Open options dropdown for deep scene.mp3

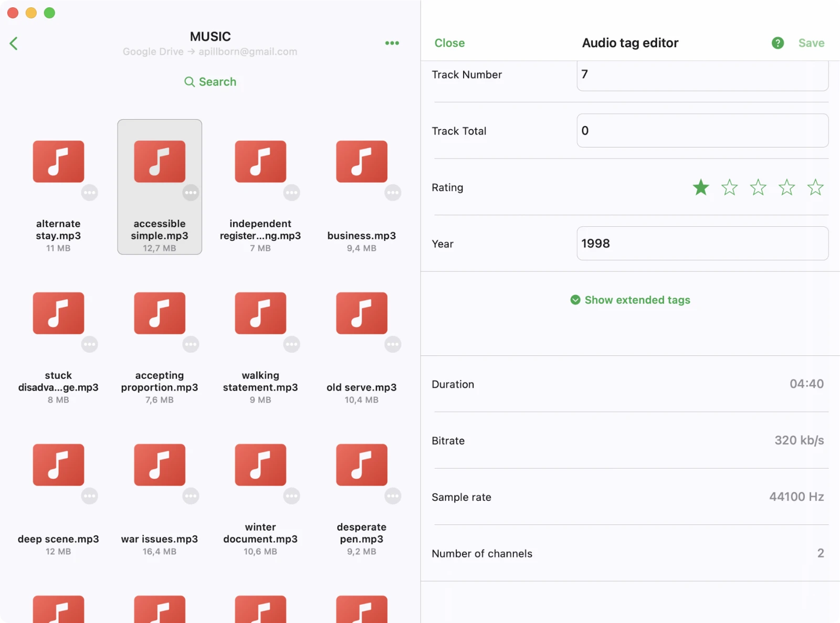click(x=90, y=496)
